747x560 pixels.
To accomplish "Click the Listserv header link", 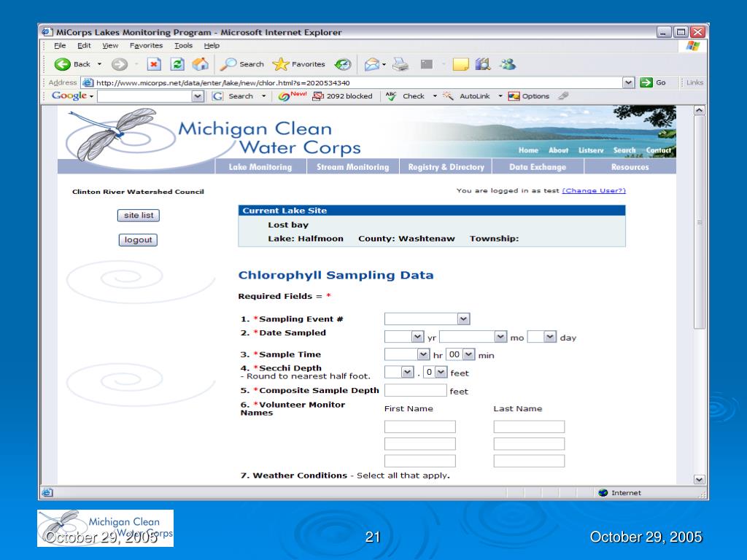I will click(x=591, y=150).
